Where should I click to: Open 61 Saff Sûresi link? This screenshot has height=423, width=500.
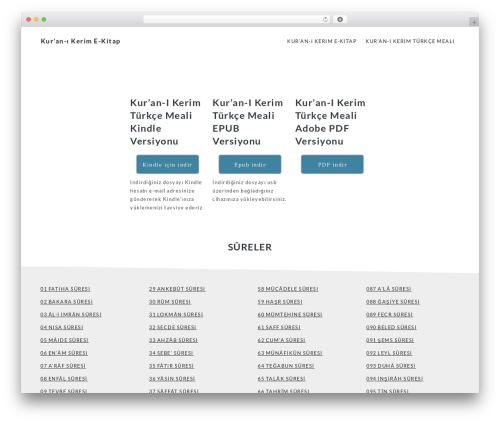click(x=279, y=327)
